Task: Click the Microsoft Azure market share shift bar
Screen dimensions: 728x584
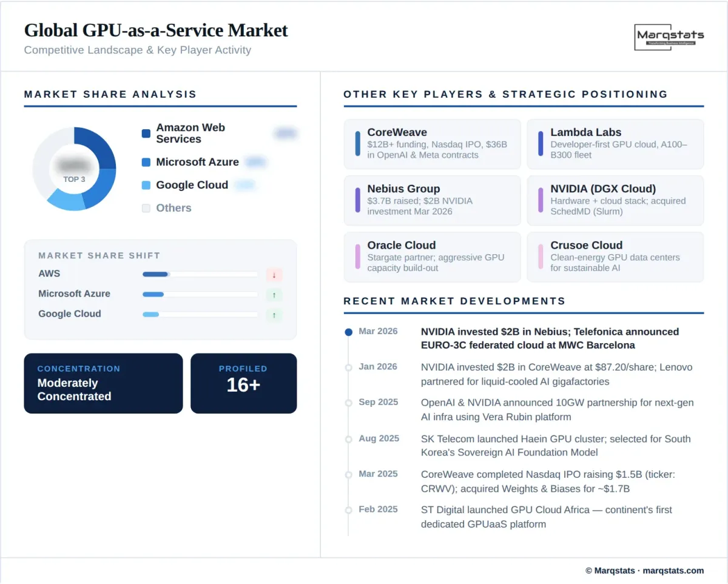Action: point(200,294)
